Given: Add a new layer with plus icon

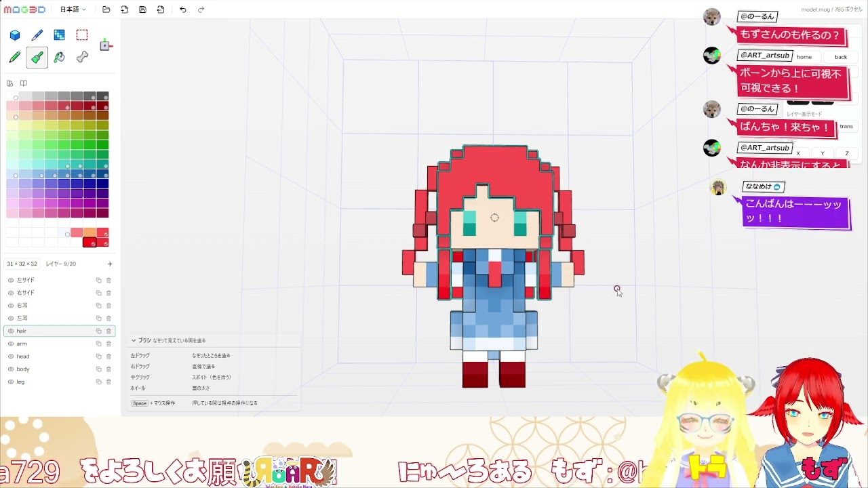Looking at the screenshot, I should 110,264.
